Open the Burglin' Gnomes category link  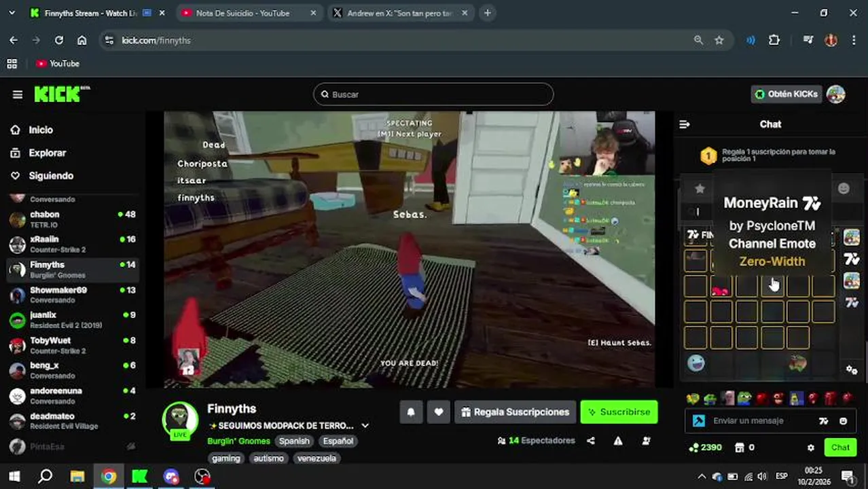238,441
